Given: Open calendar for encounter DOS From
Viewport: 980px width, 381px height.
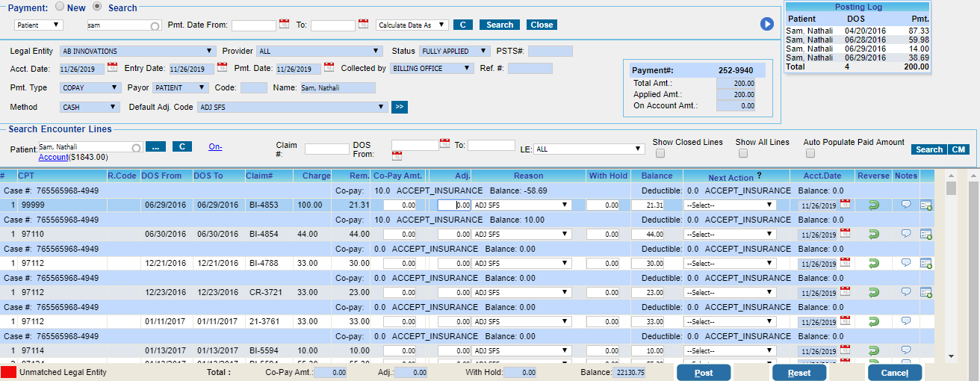Looking at the screenshot, I should click(x=444, y=143).
